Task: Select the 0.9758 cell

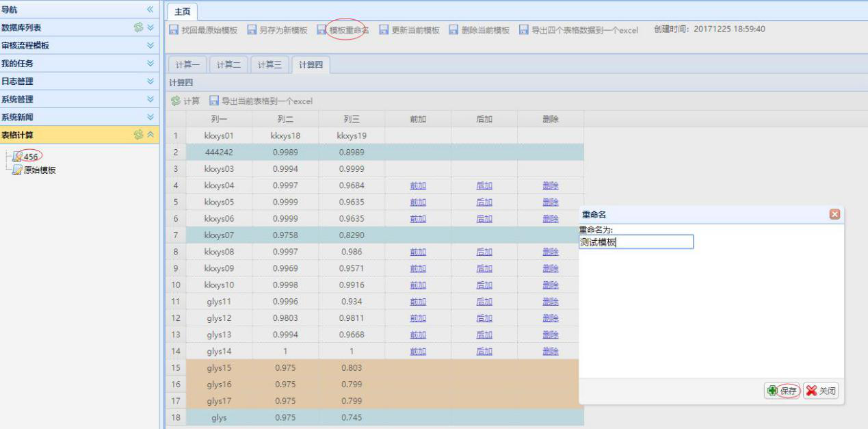Action: pyautogui.click(x=285, y=235)
